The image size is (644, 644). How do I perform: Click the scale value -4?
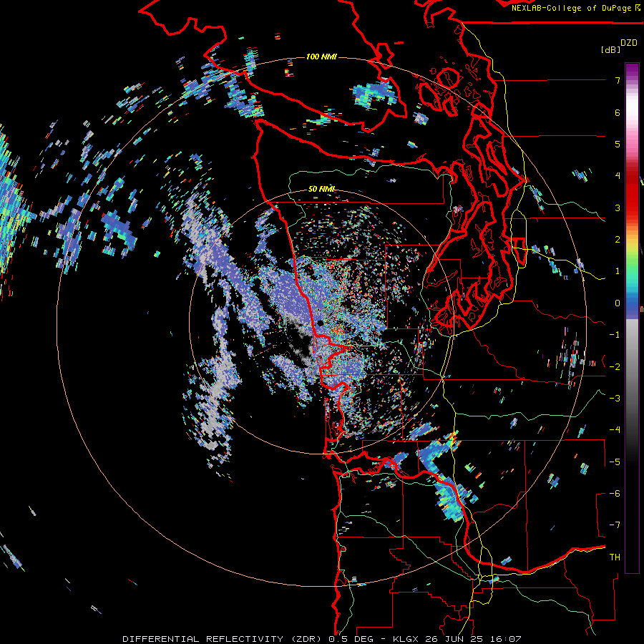(x=615, y=430)
